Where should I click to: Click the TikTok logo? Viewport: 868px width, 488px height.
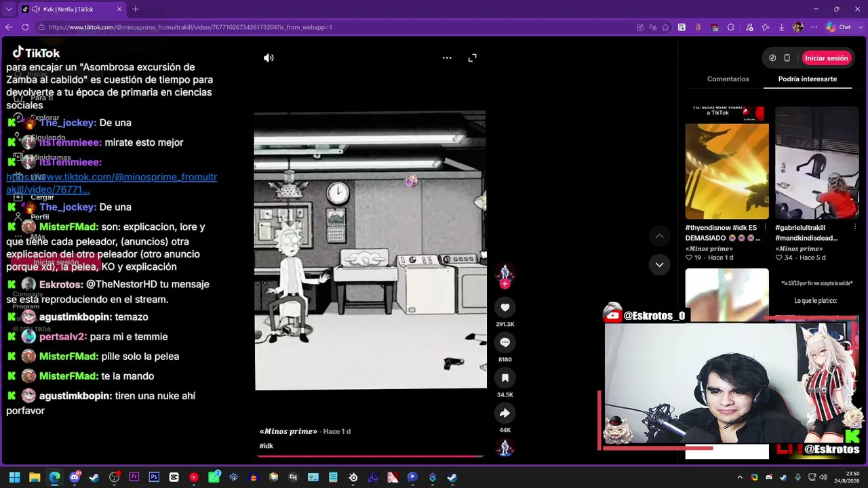[37, 53]
